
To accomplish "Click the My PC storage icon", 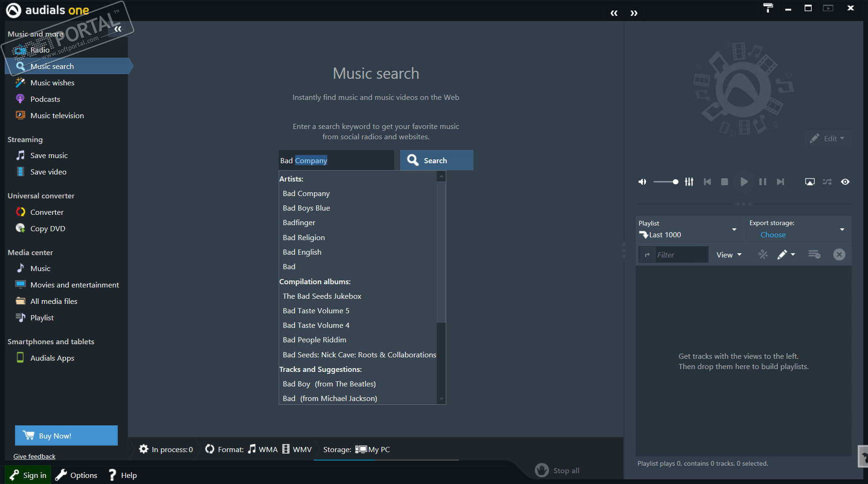I will 361,449.
